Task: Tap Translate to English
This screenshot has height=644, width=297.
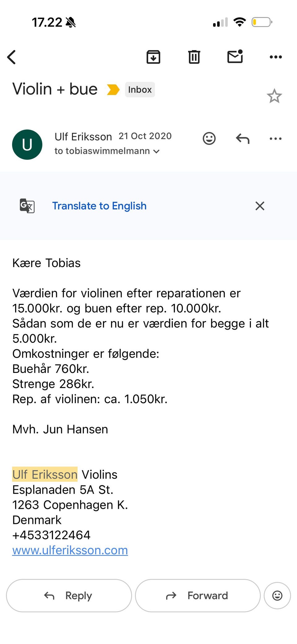Action: coord(99,206)
